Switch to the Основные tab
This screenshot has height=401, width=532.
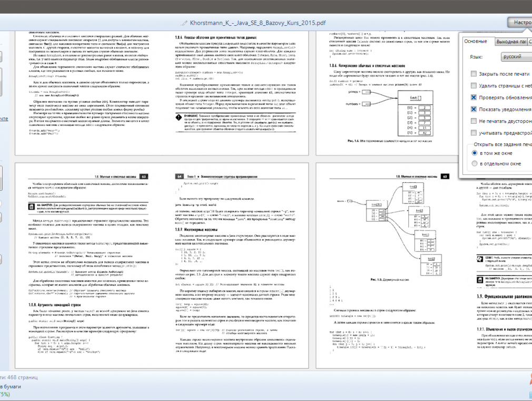(x=476, y=41)
